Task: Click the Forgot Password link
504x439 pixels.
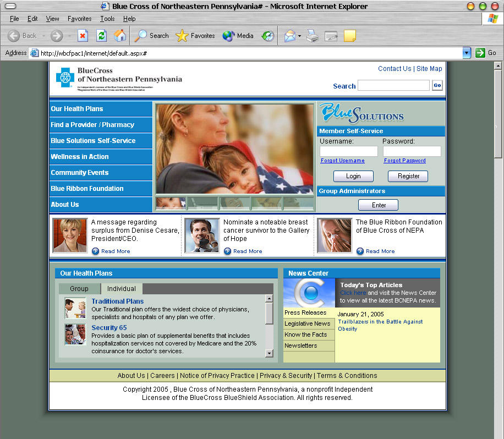Action: click(404, 161)
